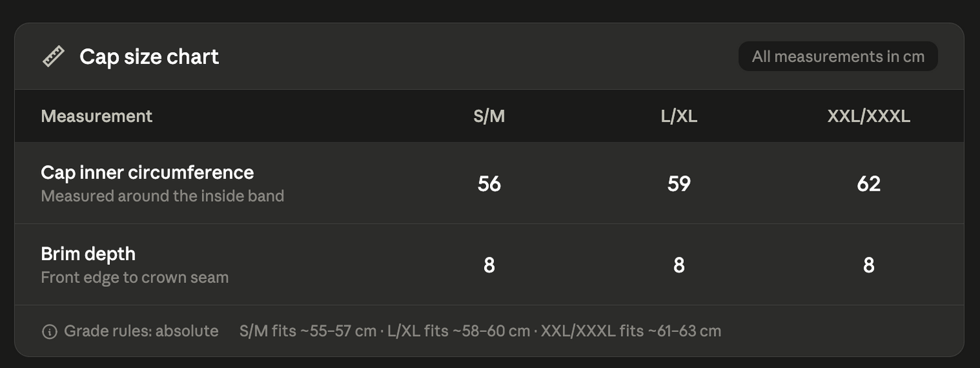The width and height of the screenshot is (980, 368).
Task: Click the brim depth 8 under L/XL
Action: point(679,265)
